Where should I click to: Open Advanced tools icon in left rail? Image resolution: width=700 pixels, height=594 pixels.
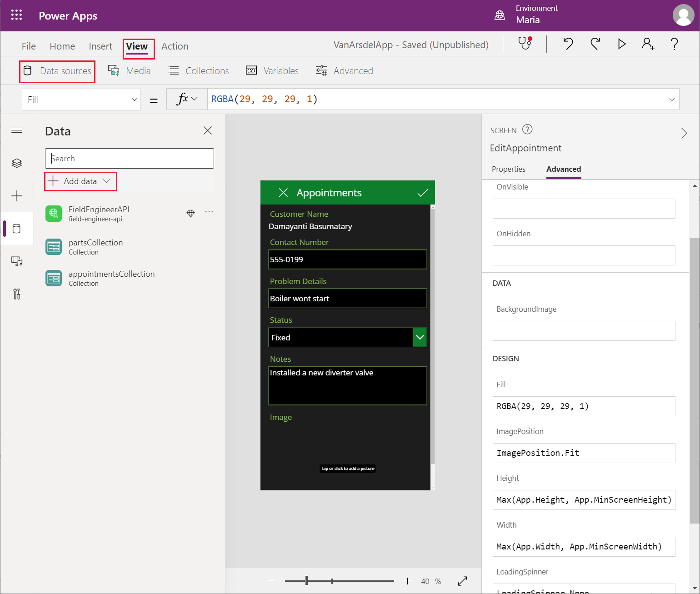pos(17,294)
